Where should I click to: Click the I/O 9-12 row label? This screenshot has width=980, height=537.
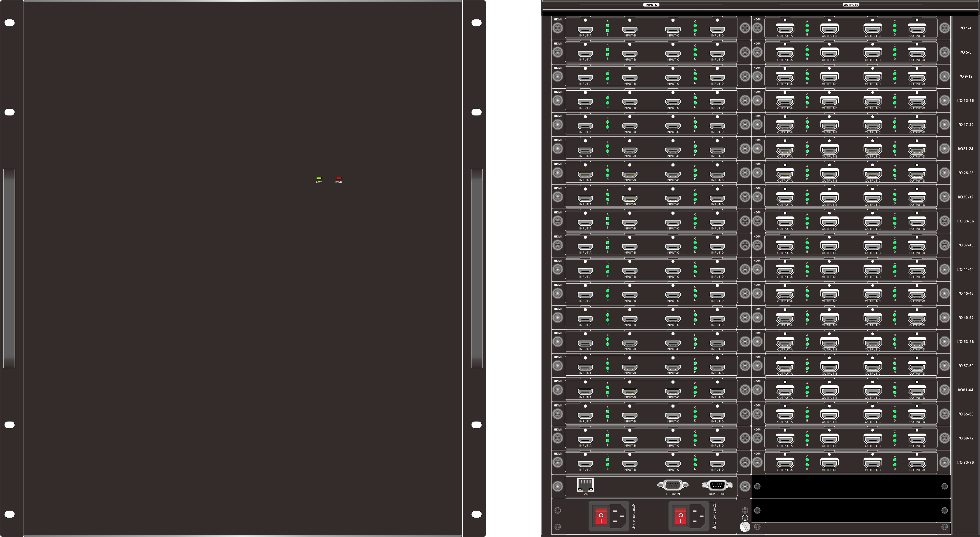tap(965, 77)
